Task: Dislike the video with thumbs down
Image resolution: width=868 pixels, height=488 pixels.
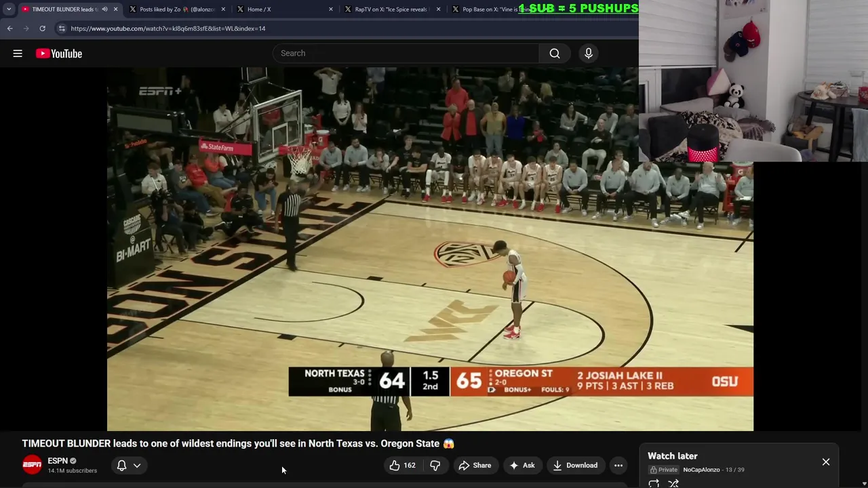Action: click(x=435, y=466)
